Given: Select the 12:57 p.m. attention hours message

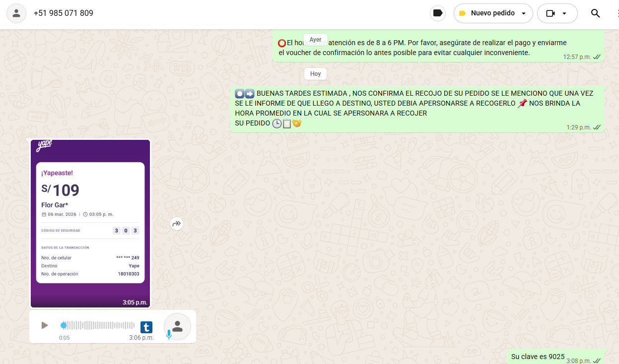Looking at the screenshot, I should pos(422,48).
